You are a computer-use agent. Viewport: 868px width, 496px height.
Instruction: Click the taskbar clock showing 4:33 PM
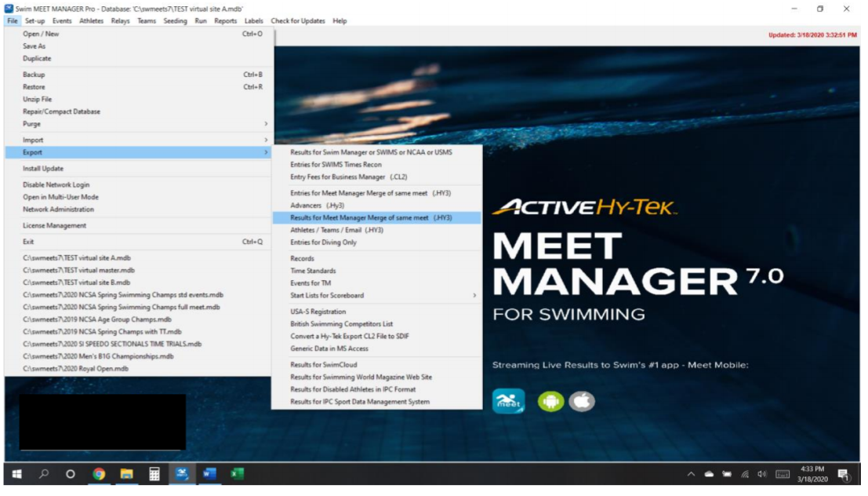(813, 474)
